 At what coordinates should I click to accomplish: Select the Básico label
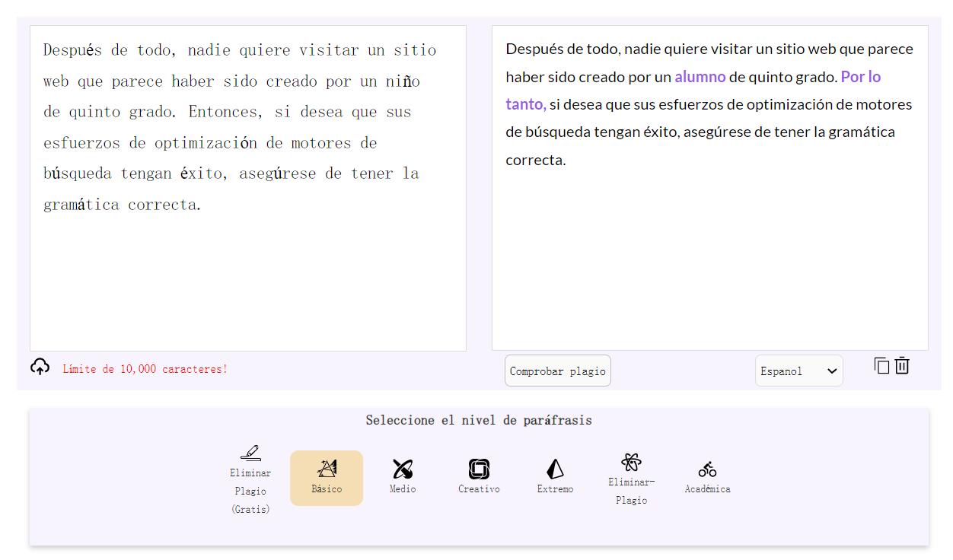(327, 489)
